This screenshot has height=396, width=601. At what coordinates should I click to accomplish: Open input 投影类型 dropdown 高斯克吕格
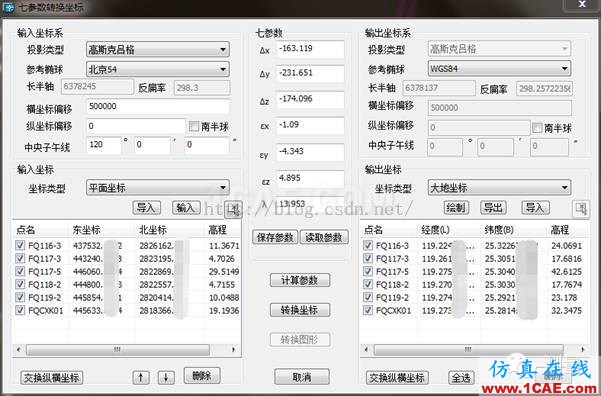pyautogui.click(x=158, y=49)
